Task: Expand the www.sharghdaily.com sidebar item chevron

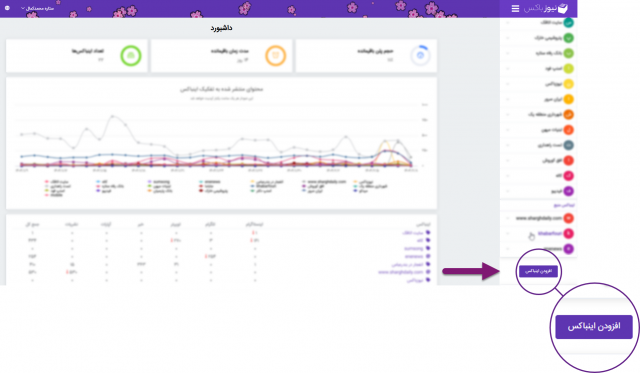Action: (x=508, y=218)
